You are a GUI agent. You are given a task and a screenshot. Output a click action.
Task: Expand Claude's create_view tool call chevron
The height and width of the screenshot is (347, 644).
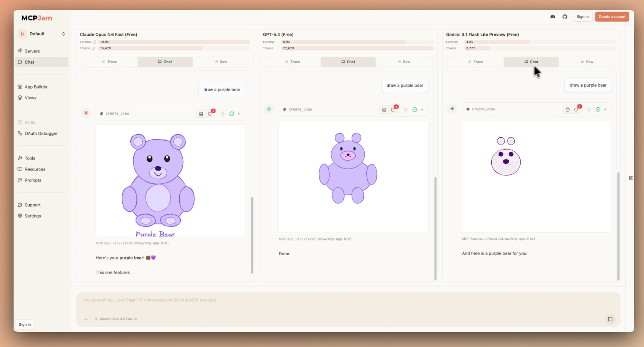tap(239, 114)
